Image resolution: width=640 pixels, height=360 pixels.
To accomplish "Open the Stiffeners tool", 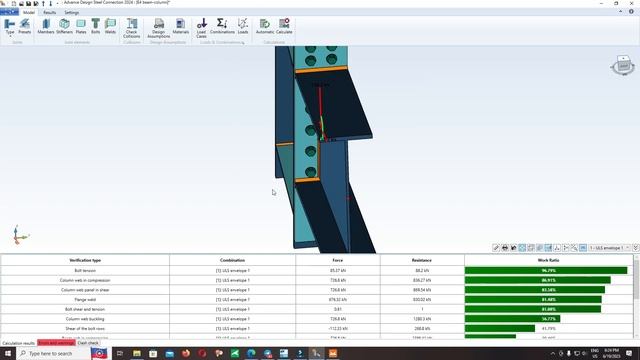I will click(x=64, y=26).
